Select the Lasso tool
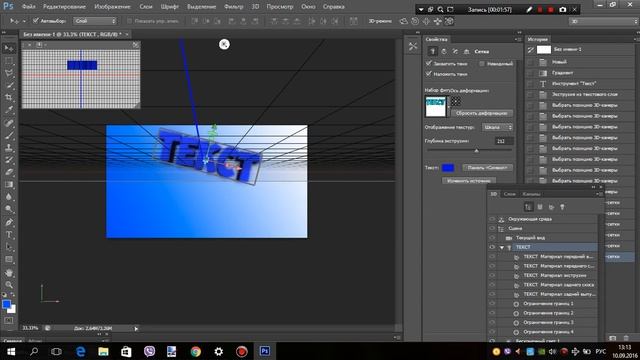Screen dimensions: 640x360 pyautogui.click(x=9, y=73)
